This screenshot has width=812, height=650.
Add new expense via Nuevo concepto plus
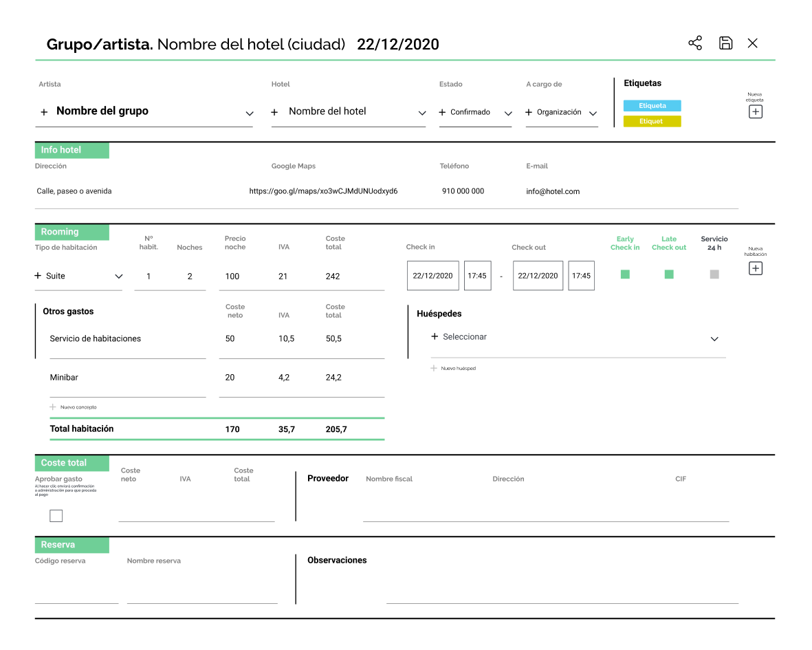pos(53,407)
